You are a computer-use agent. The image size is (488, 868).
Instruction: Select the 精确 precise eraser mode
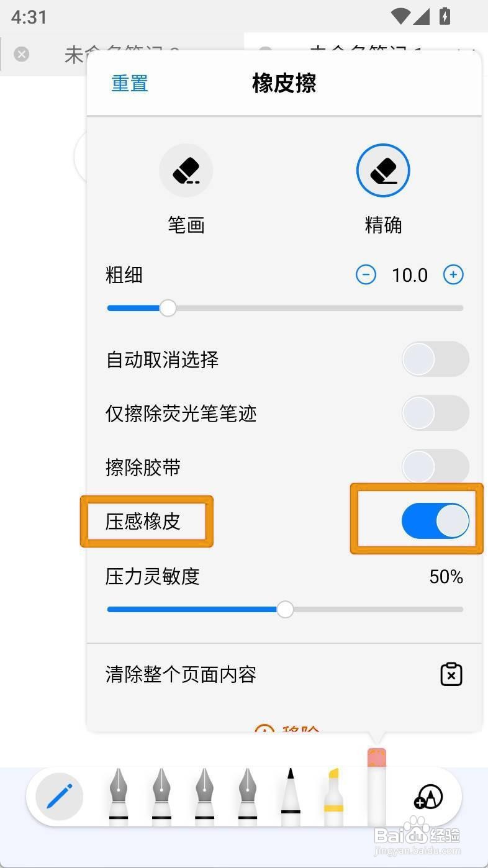click(383, 171)
